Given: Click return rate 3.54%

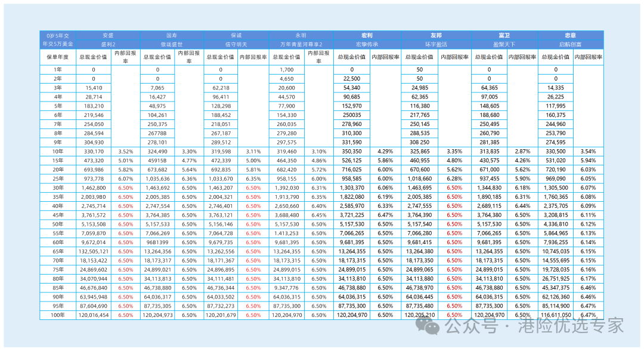Looking at the screenshot, I should click(588, 152).
